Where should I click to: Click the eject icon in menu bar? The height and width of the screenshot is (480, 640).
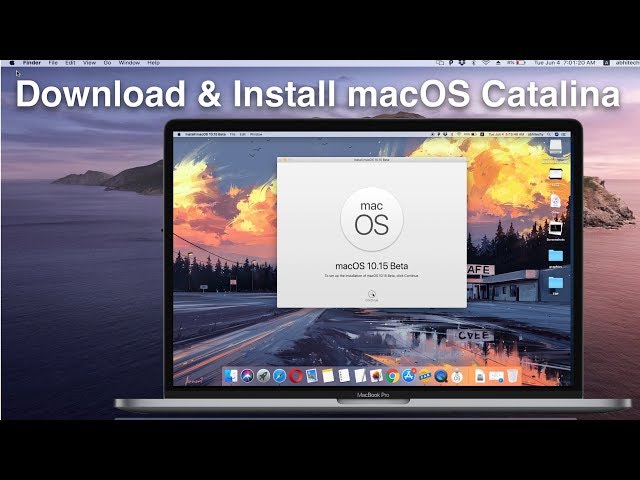[x=498, y=63]
